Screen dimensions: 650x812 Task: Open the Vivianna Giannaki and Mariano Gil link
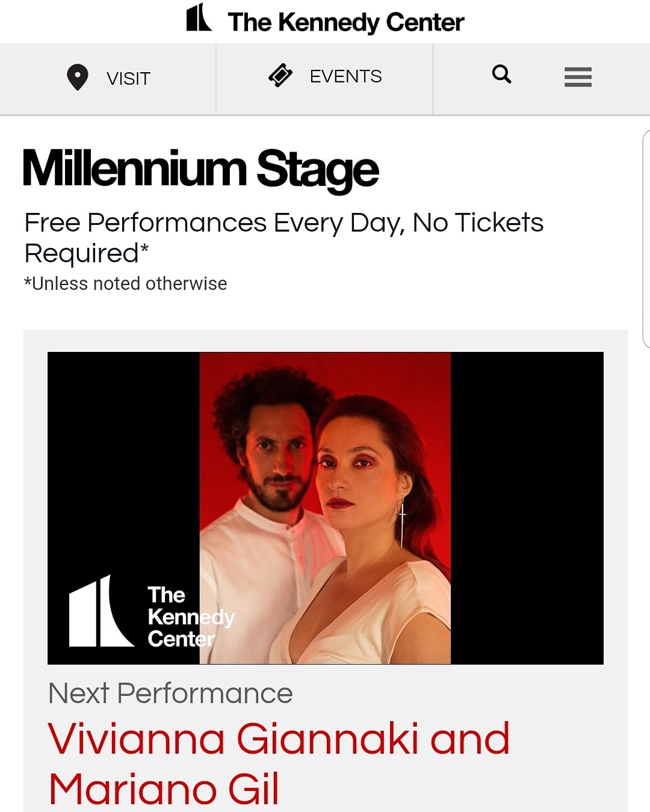coord(279,763)
